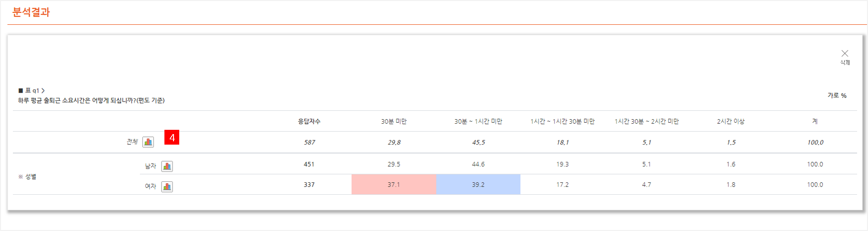Select the 전체 total value 587

[x=309, y=142]
